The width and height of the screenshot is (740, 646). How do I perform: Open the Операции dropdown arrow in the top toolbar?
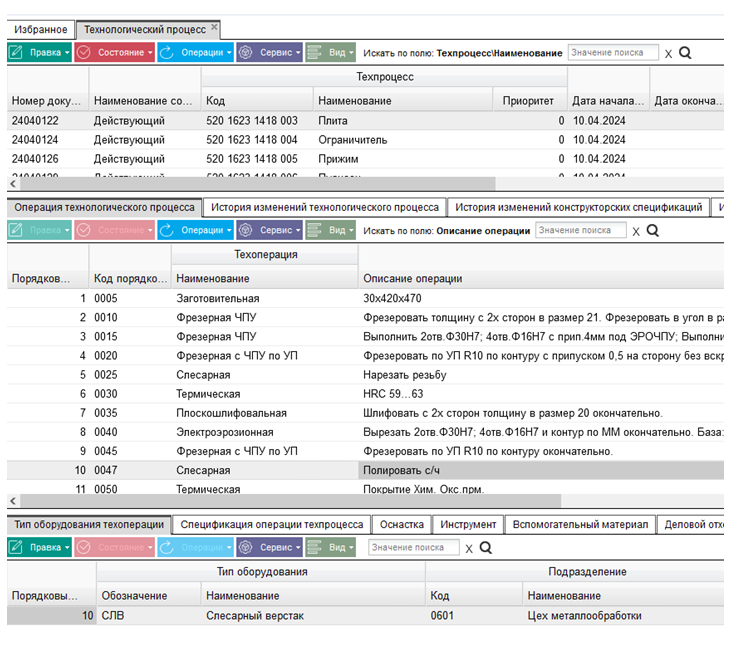pos(229,52)
